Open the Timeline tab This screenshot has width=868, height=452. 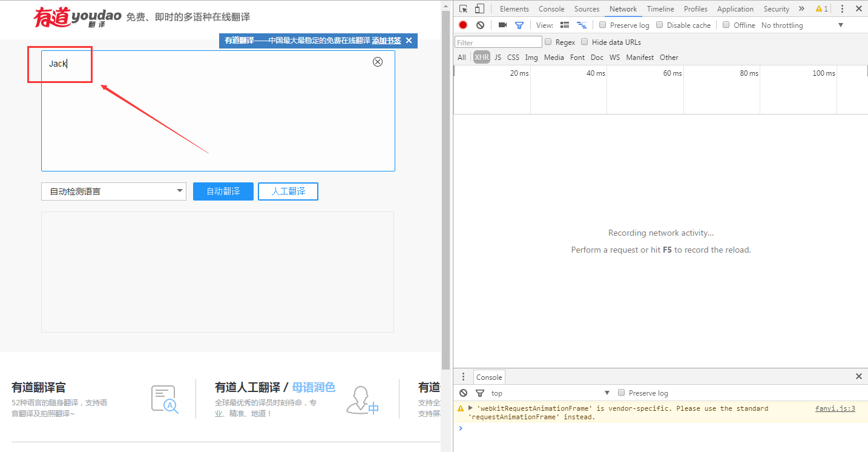pyautogui.click(x=660, y=8)
